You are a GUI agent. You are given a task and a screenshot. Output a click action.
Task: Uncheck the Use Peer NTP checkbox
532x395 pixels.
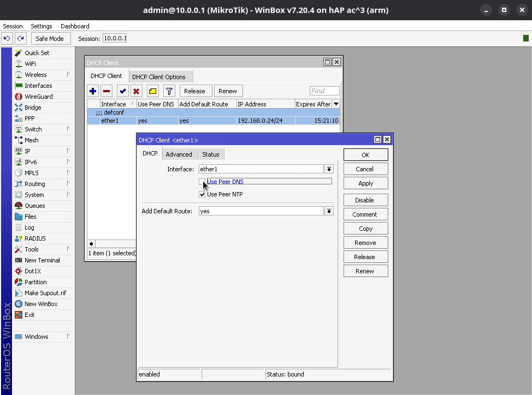pos(203,194)
